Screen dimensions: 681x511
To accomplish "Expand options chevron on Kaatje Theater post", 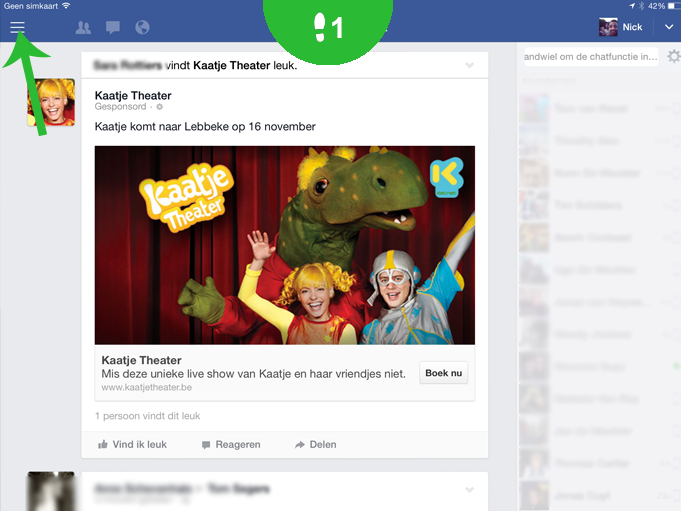I will pos(469,65).
